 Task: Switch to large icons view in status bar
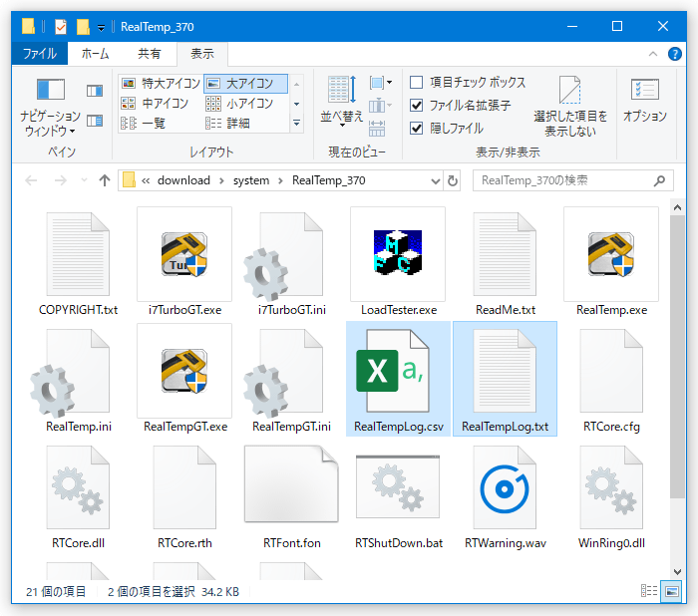point(672,591)
